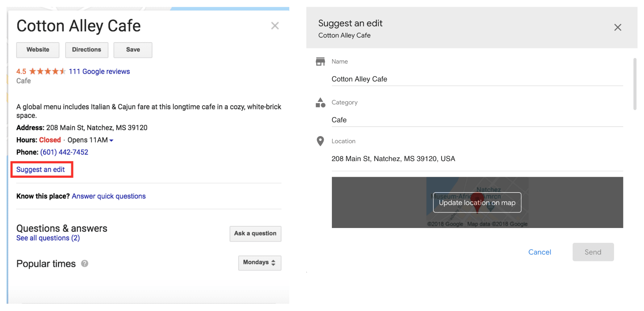Click the storefront icon beside Name
644x311 pixels.
tap(320, 61)
